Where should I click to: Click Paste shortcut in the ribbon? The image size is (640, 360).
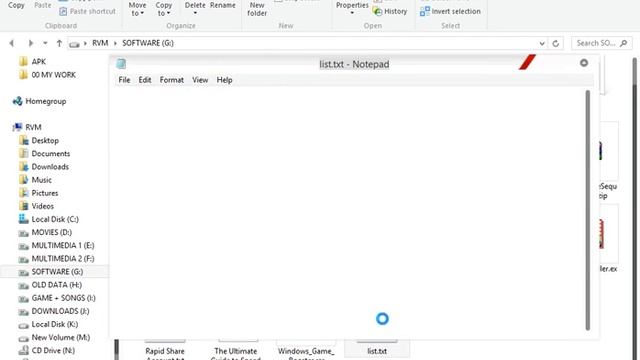87,11
